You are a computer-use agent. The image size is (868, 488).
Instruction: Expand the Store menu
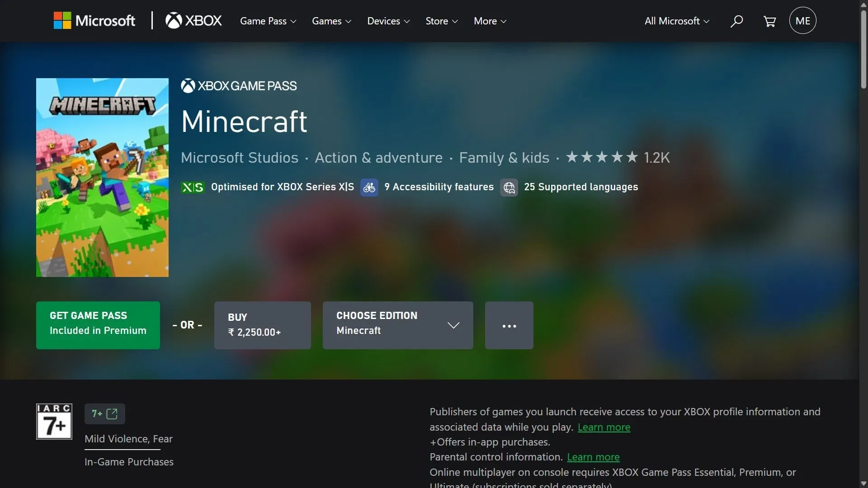point(442,21)
